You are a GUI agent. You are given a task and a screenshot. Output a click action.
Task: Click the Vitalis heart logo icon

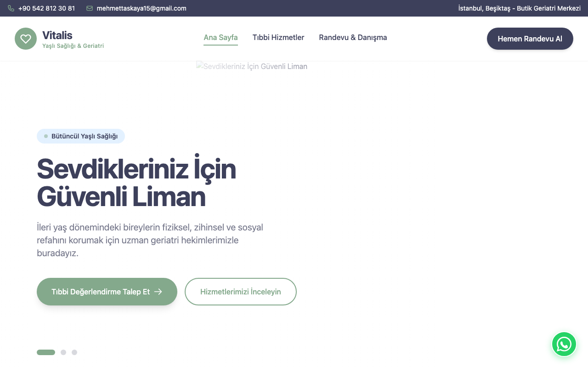coord(26,39)
